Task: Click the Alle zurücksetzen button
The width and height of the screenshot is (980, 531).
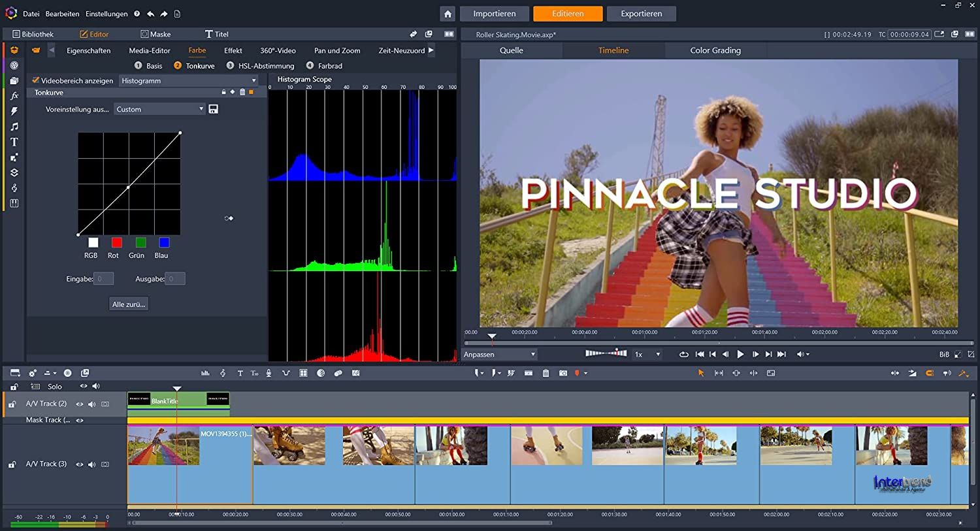Action: pyautogui.click(x=129, y=304)
